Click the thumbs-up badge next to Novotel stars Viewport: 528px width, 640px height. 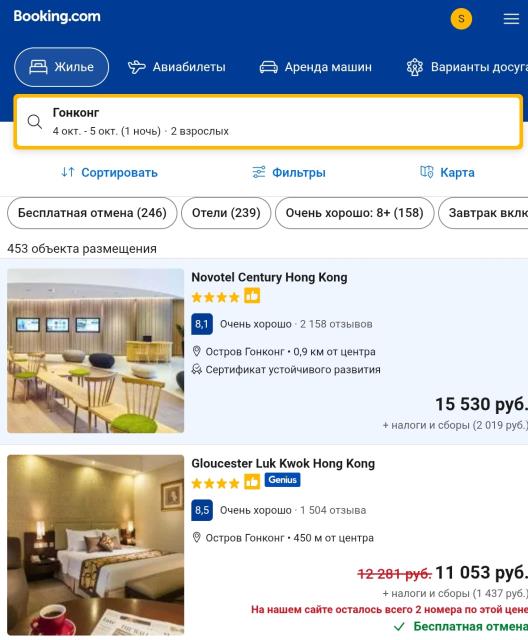(x=252, y=296)
